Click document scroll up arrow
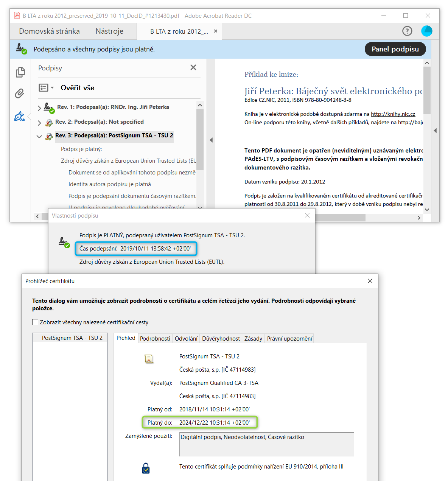The width and height of the screenshot is (448, 481). tap(427, 63)
